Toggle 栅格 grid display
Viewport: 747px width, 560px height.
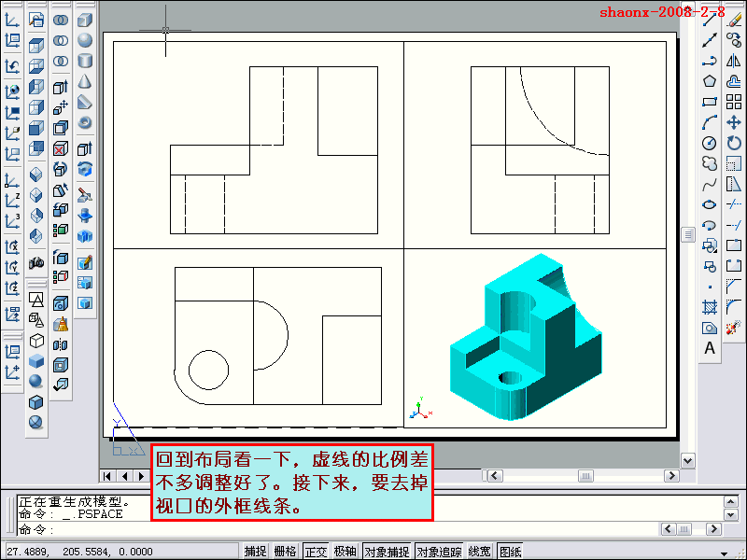285,551
